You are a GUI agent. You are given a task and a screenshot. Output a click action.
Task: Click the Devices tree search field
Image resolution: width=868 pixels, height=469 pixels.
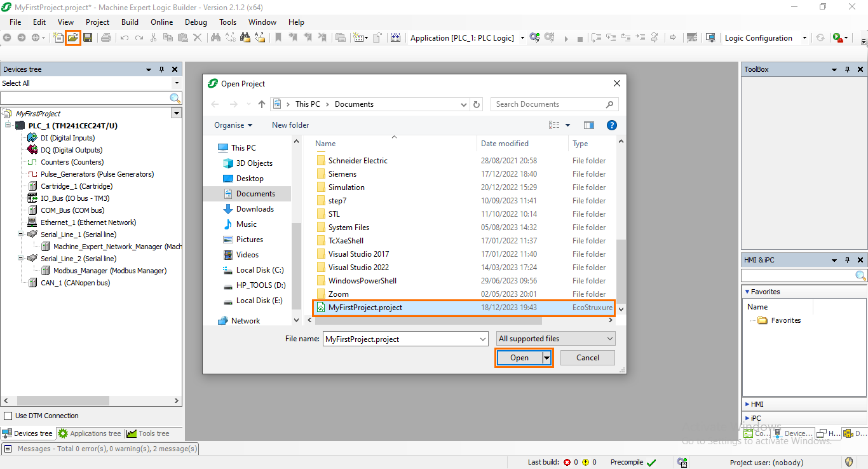click(85, 98)
